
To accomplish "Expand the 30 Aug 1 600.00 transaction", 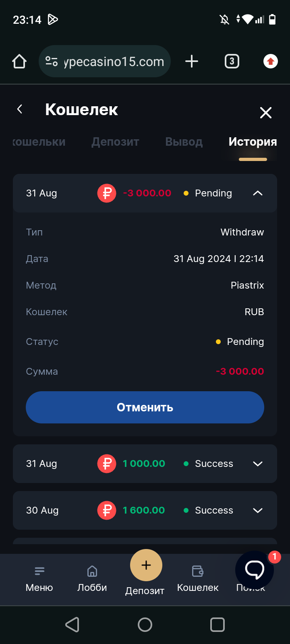I will [x=258, y=510].
